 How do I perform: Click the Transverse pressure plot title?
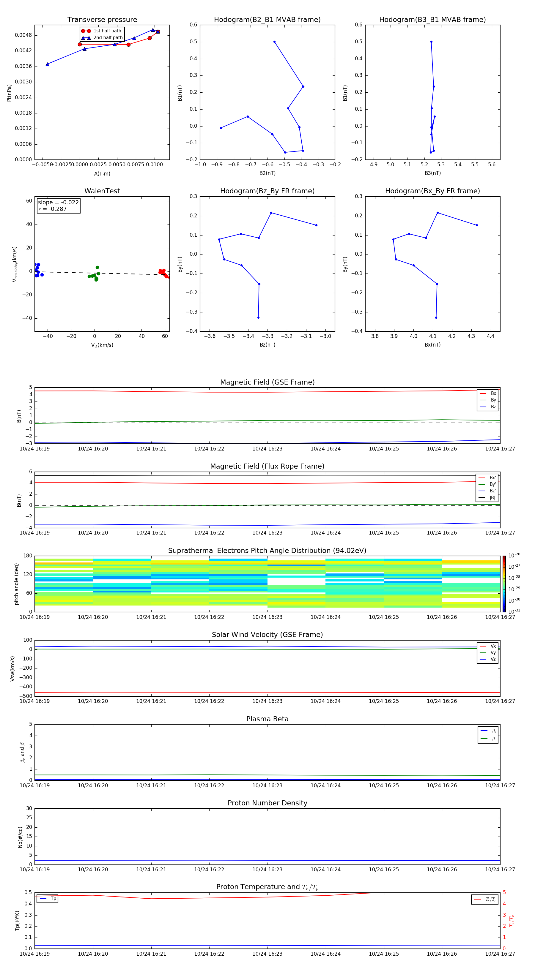(102, 20)
